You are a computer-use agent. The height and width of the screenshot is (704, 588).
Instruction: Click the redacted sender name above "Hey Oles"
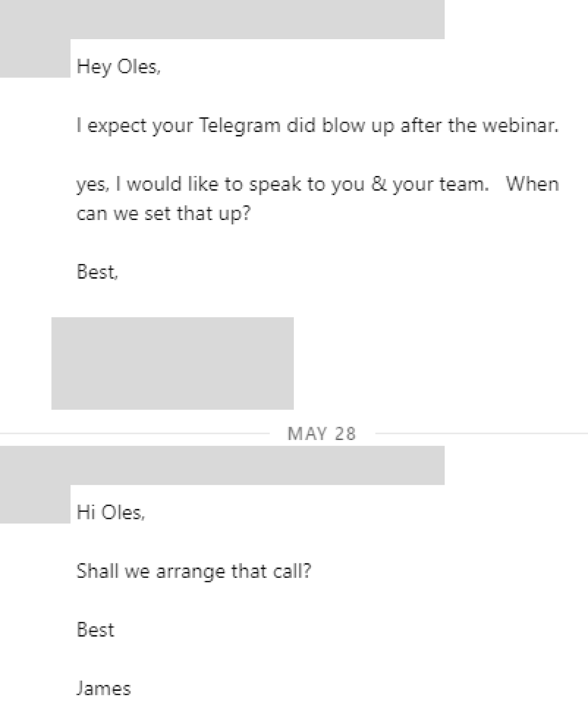257,19
